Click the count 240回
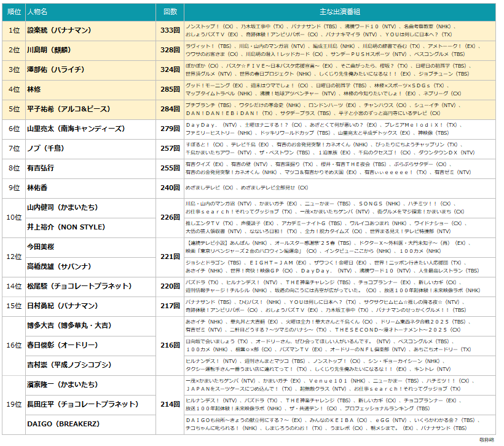Image resolution: width=504 pixels, height=446 pixels. (x=170, y=188)
